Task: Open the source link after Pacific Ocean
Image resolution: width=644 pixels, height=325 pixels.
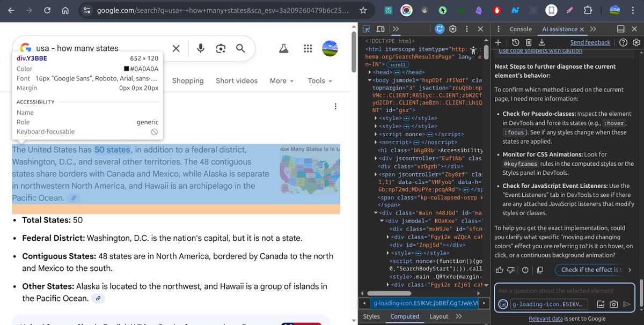Action: coord(74,198)
